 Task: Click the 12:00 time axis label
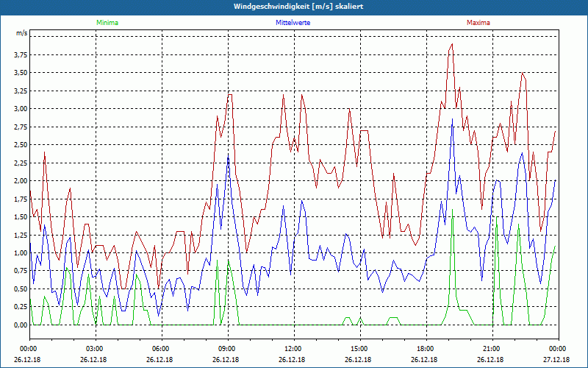click(294, 349)
